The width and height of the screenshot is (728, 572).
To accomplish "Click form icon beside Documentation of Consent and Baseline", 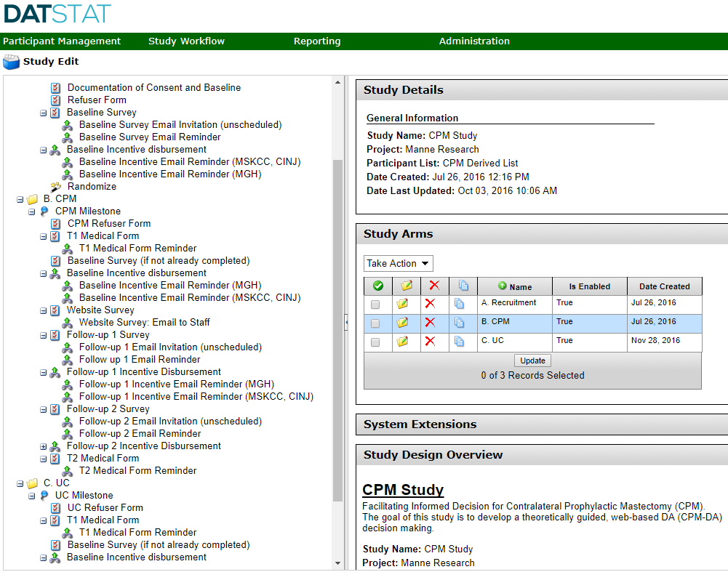I will [56, 88].
